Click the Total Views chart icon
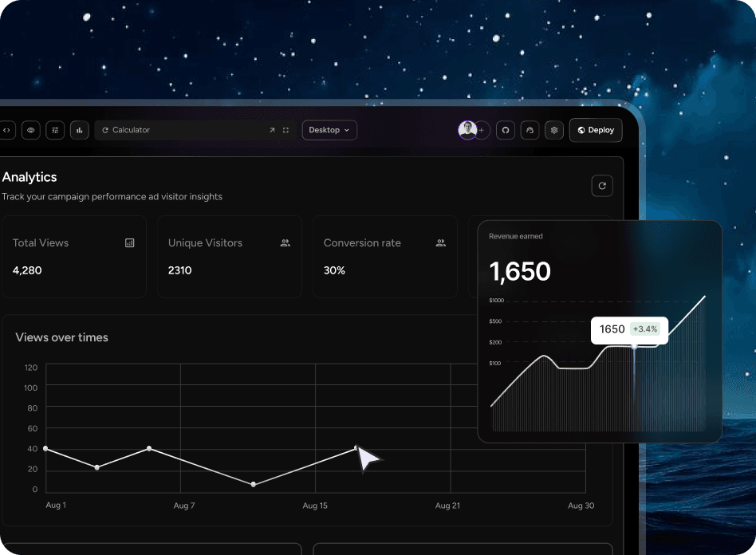Image resolution: width=756 pixels, height=555 pixels. point(130,243)
